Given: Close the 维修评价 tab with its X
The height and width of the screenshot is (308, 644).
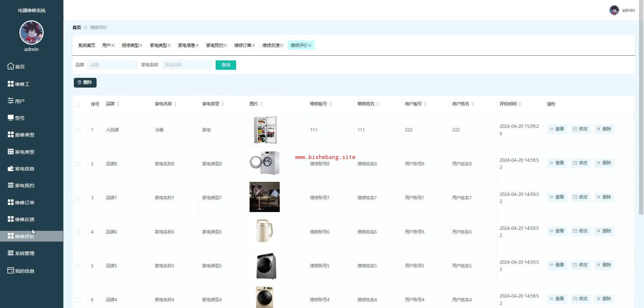Looking at the screenshot, I should click(310, 46).
